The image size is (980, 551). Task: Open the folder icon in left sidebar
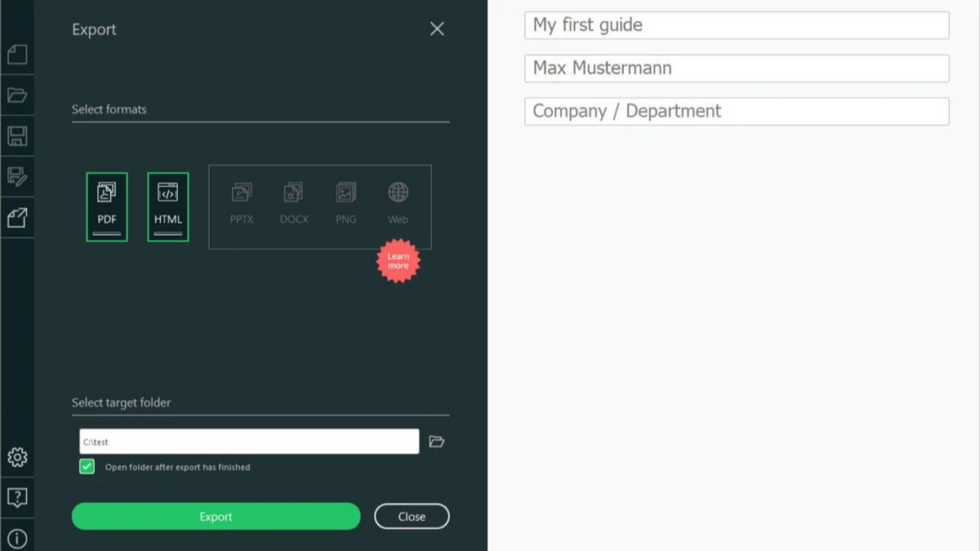(17, 96)
